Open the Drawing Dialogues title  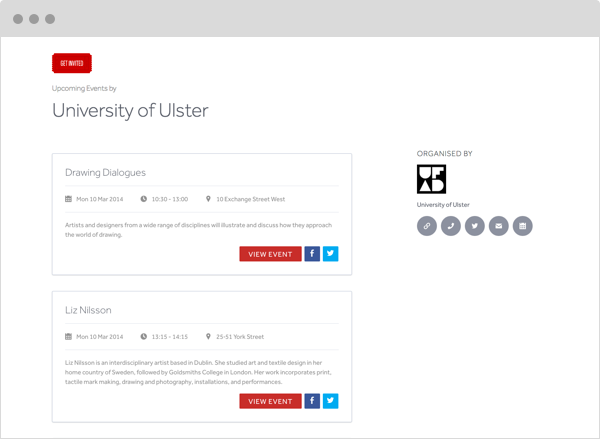pyautogui.click(x=105, y=173)
